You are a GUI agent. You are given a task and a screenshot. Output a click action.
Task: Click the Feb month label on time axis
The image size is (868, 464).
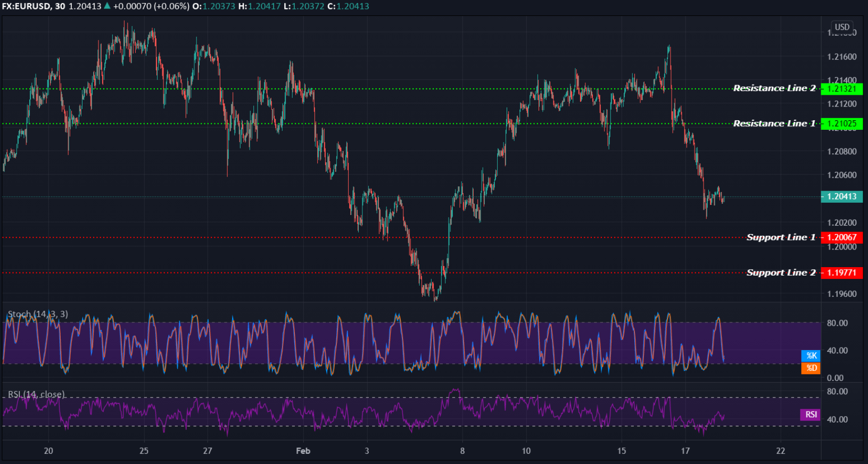[303, 451]
